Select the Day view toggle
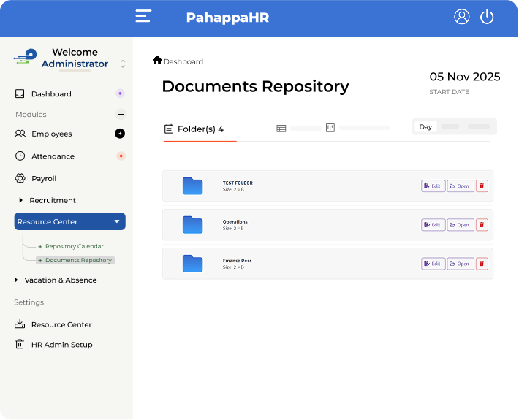Viewport: 519px width, 420px height. (x=425, y=127)
